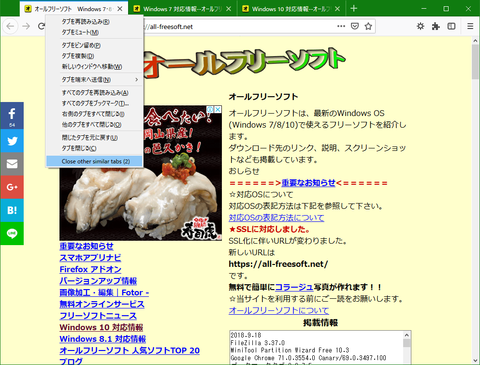This screenshot has width=480, height=365.
Task: Open the 無料オンラインサービス link
Action: pos(102,304)
